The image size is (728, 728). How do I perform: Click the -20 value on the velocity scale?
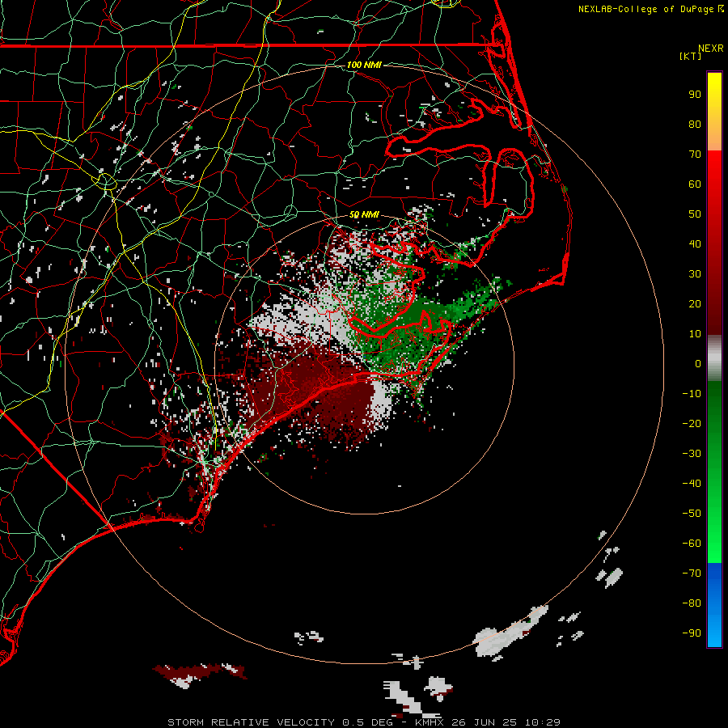(x=692, y=424)
